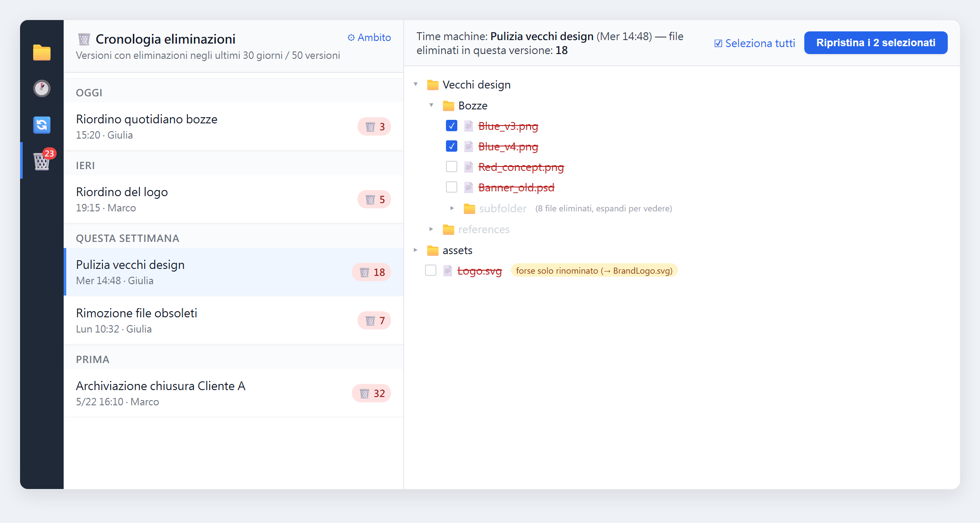Click the file icon of Logo.svg
Image resolution: width=980 pixels, height=523 pixels.
[448, 271]
